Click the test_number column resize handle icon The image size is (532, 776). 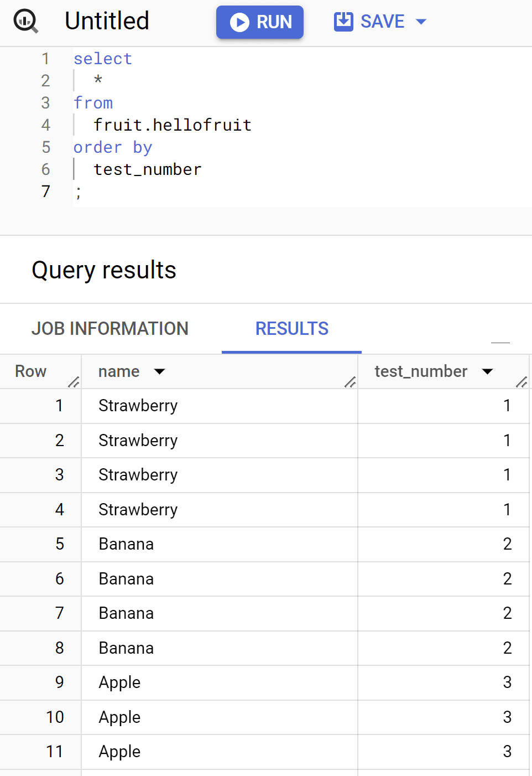coord(521,381)
